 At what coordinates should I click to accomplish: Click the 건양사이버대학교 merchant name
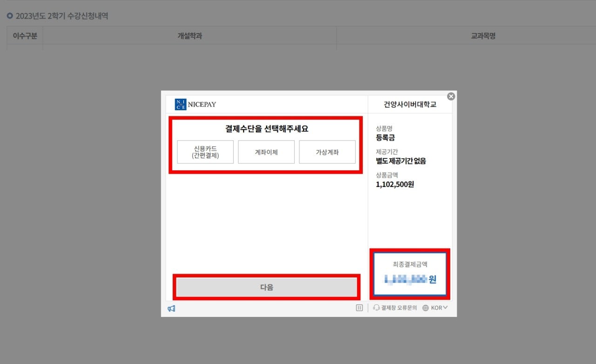[x=410, y=105]
